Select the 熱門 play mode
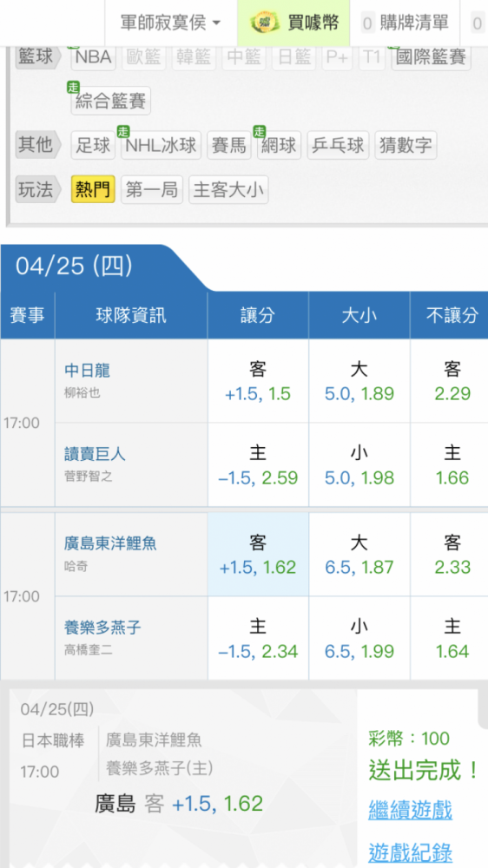The height and width of the screenshot is (868, 488). 93,190
